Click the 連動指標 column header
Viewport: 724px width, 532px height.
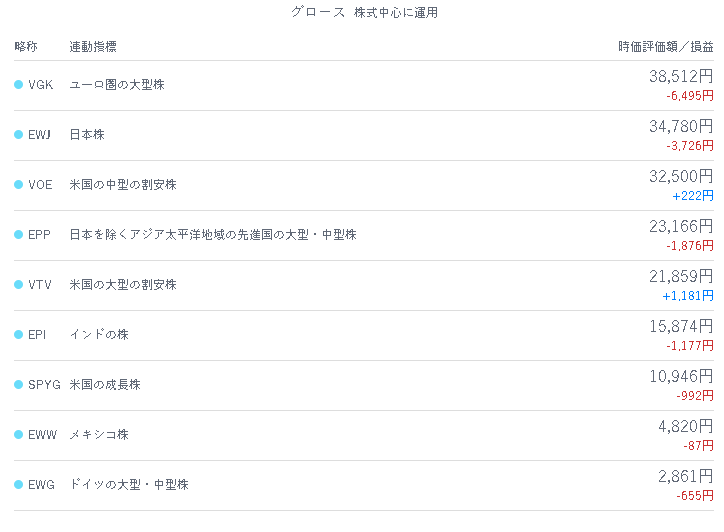point(93,46)
